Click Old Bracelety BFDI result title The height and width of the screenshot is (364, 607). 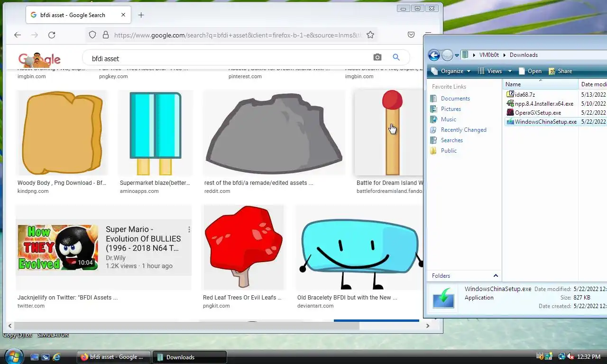pyautogui.click(x=347, y=297)
